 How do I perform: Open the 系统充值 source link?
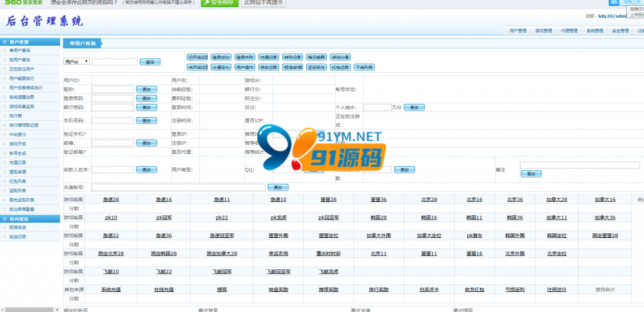pos(111,290)
